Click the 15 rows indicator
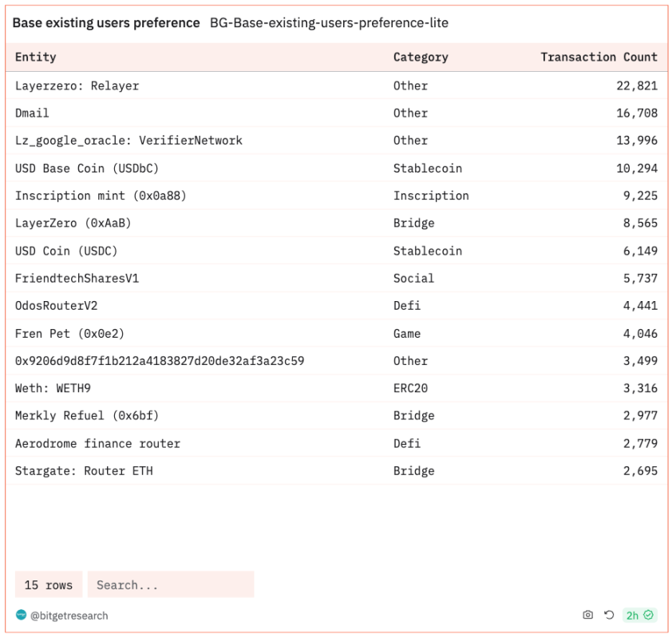 [48, 585]
